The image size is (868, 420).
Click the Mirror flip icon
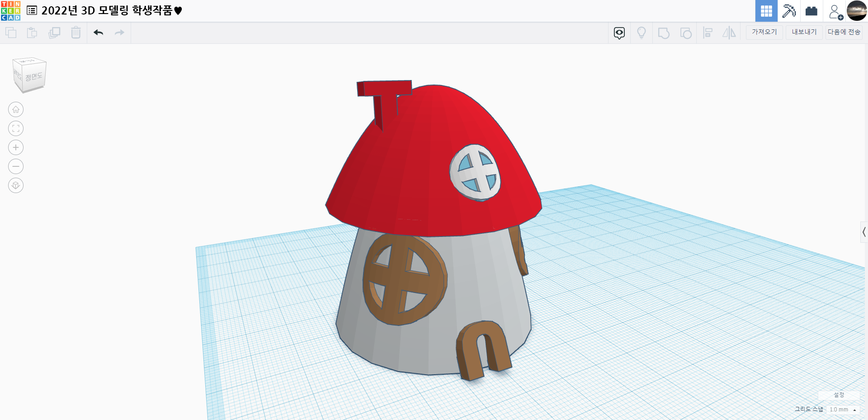(729, 33)
